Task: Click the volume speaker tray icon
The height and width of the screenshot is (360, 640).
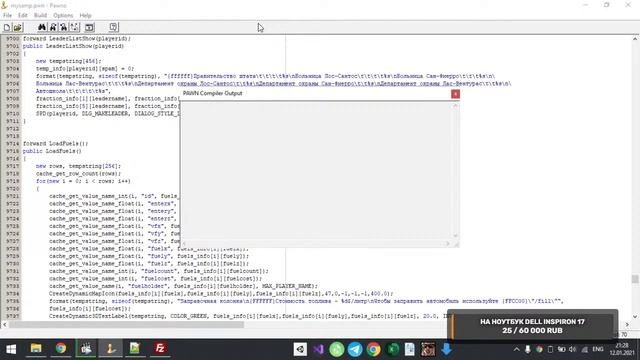Action: pos(573,349)
